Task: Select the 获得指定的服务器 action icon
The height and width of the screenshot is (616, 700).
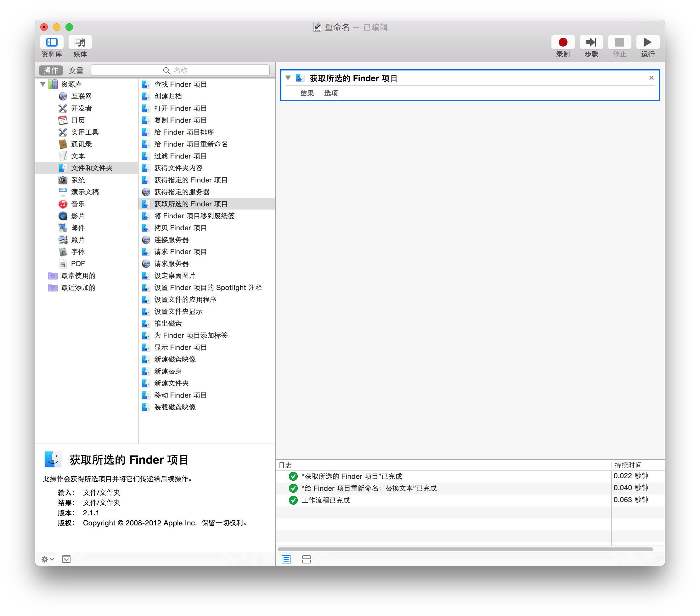Action: 146,192
